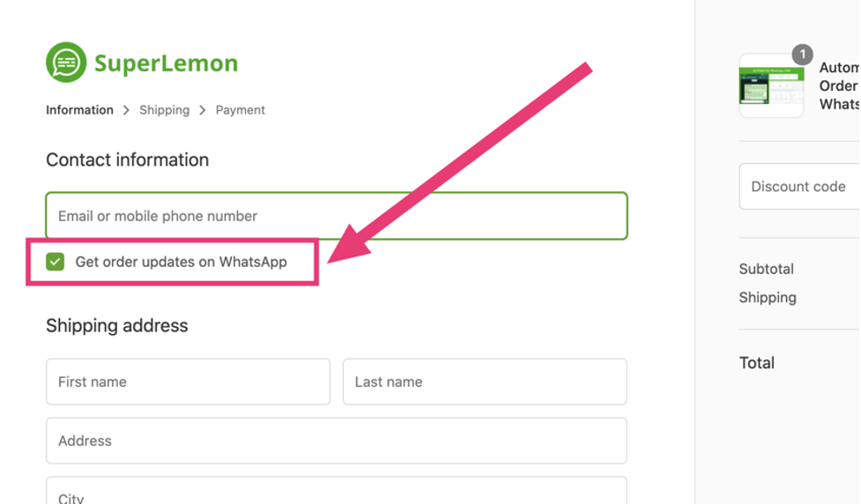The height and width of the screenshot is (504, 861).
Task: Click the quantity badge on product thumbnail
Action: tap(802, 55)
